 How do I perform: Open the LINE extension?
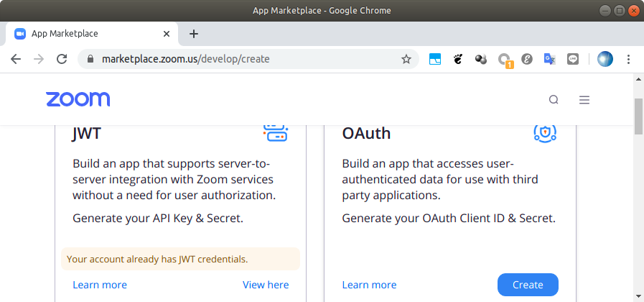[x=572, y=59]
